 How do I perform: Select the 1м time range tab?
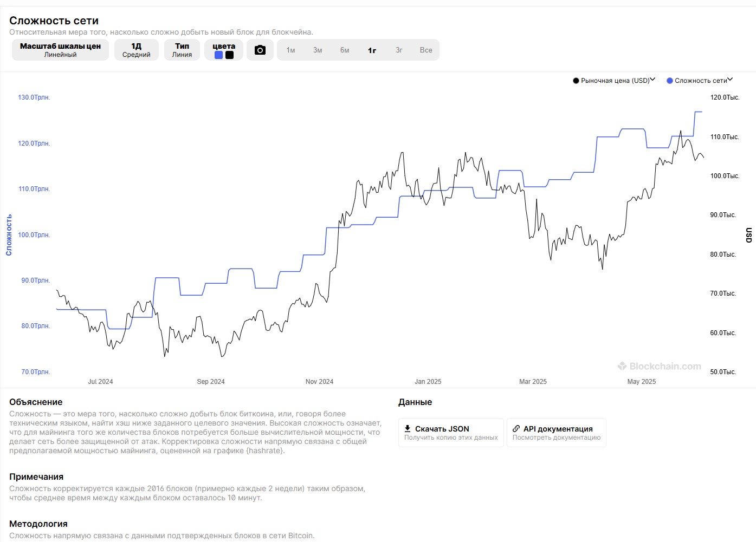[290, 50]
